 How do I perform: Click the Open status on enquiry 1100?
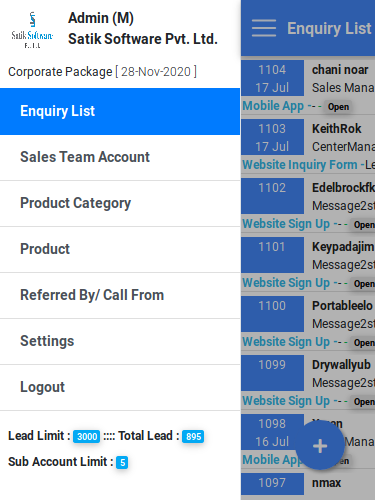(x=364, y=343)
